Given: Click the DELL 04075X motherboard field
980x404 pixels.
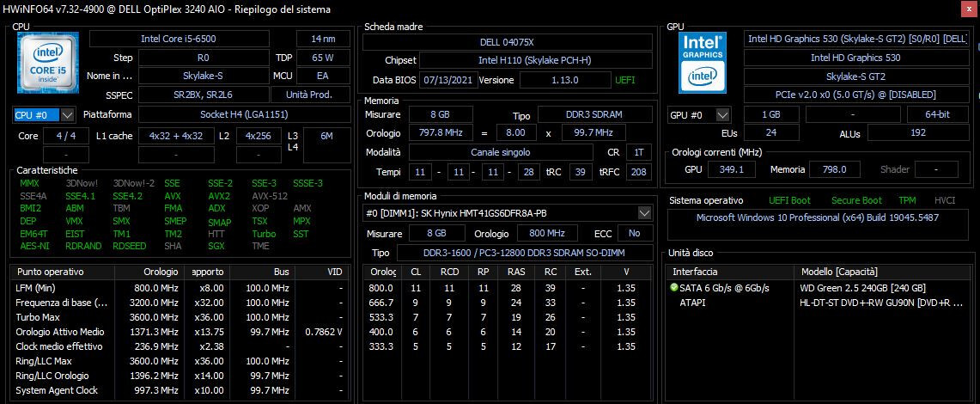Looking at the screenshot, I should [508, 42].
